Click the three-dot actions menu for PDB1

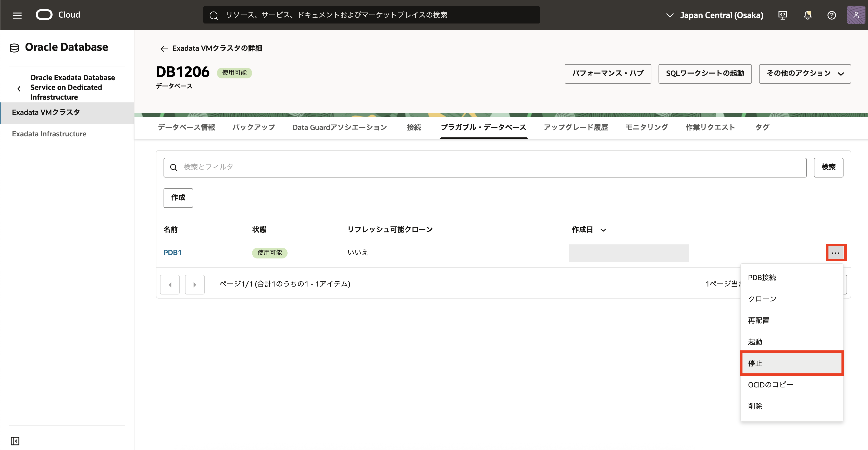pos(835,253)
